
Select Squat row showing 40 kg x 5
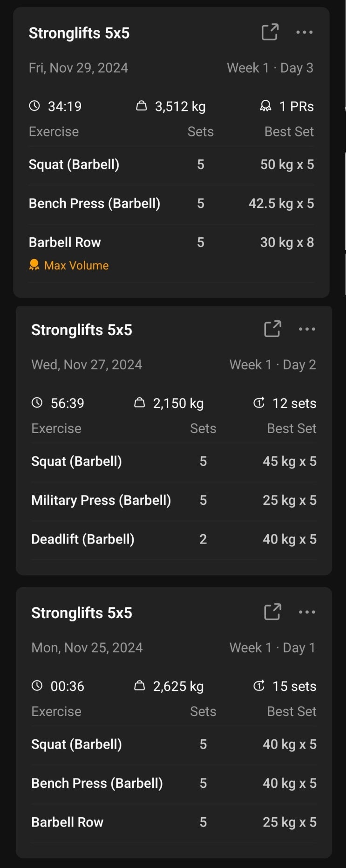click(173, 744)
